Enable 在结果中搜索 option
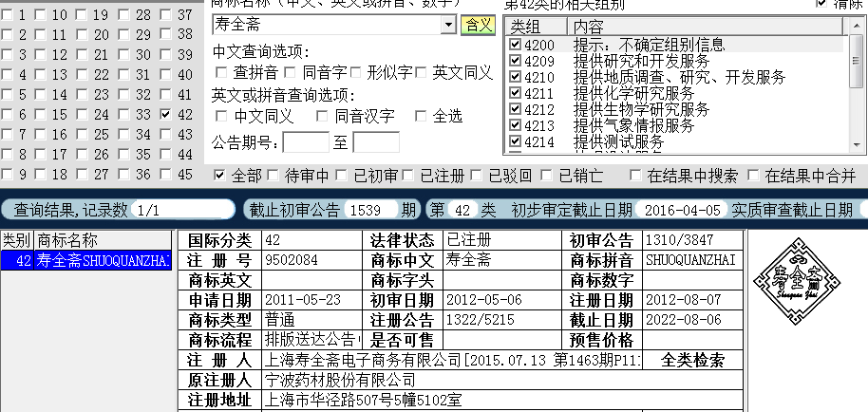The width and height of the screenshot is (868, 412). (635, 176)
